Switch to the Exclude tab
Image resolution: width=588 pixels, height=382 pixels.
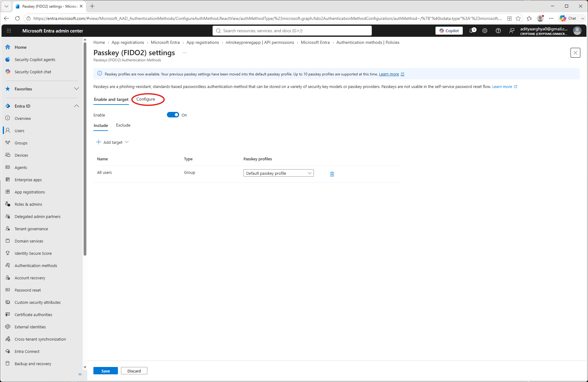click(x=123, y=125)
